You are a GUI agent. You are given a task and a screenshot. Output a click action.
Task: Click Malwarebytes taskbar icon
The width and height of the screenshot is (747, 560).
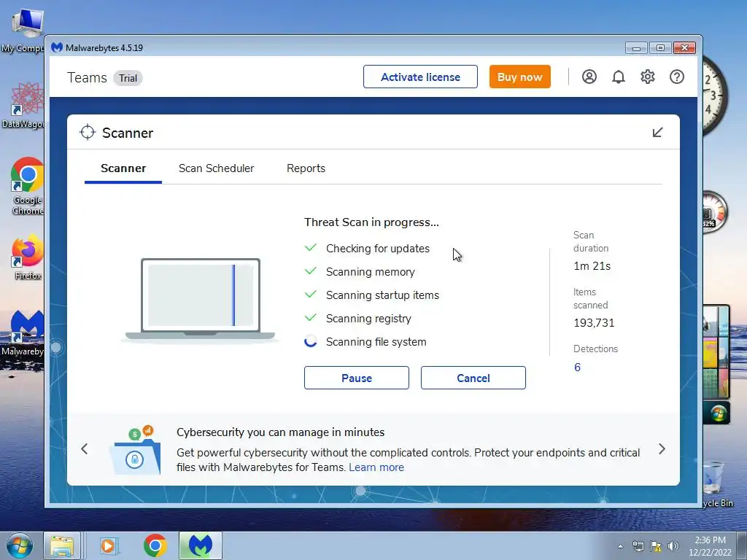click(x=201, y=545)
